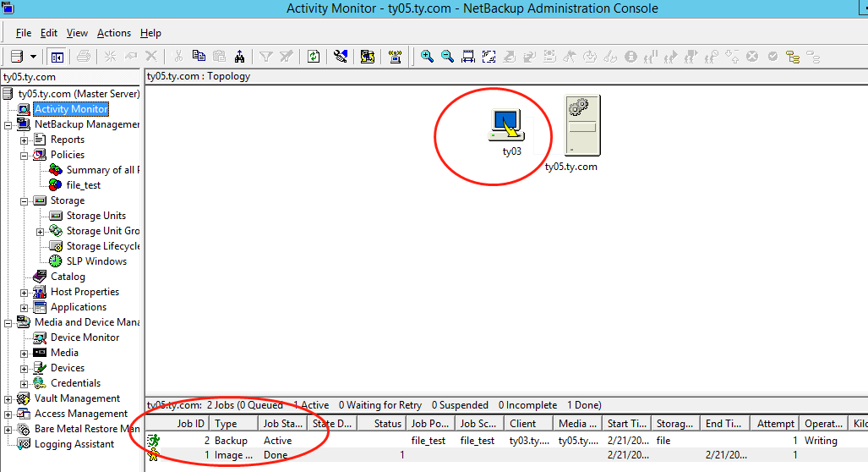The width and height of the screenshot is (868, 472).
Task: Select Device Monitor in the tree
Action: [85, 338]
